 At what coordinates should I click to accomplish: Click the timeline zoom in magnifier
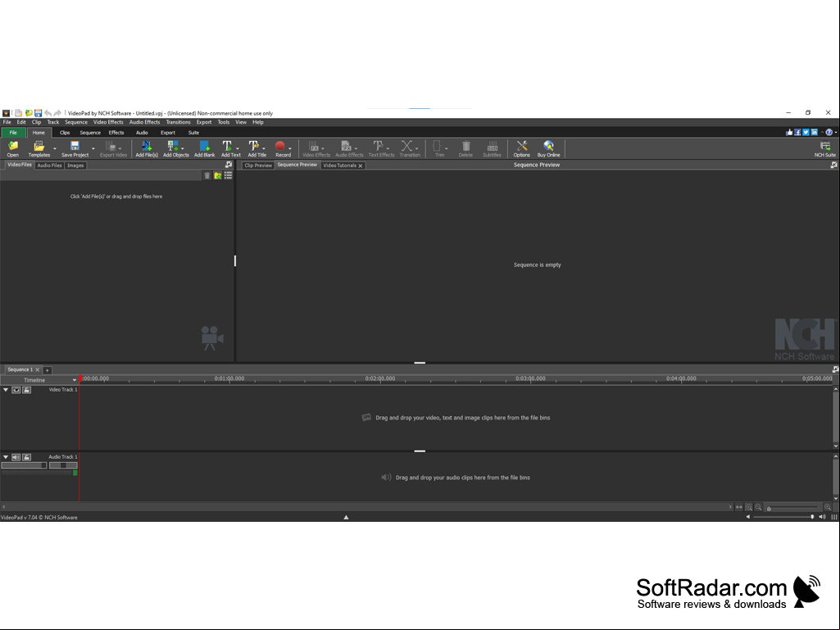click(x=828, y=507)
